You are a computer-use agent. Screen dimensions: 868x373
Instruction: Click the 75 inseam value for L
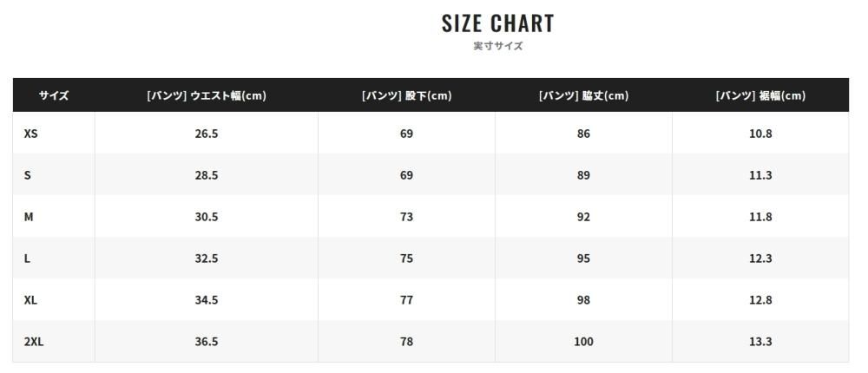[406, 258]
